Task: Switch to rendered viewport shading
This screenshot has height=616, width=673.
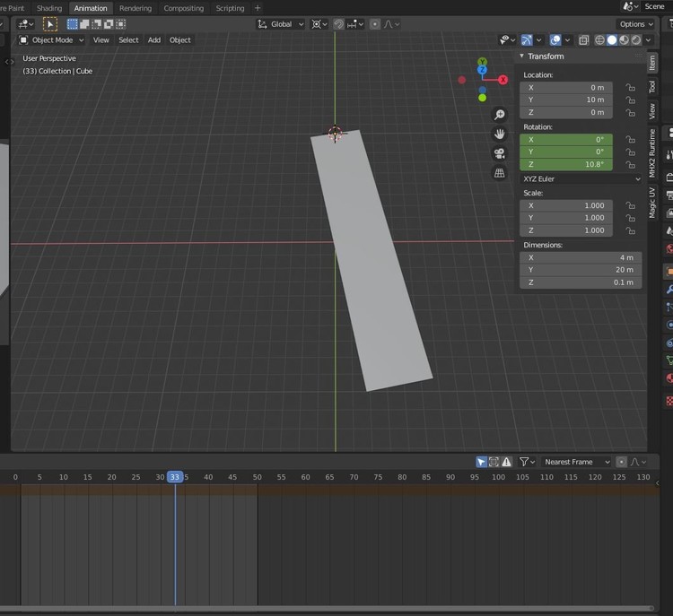Action: [636, 39]
